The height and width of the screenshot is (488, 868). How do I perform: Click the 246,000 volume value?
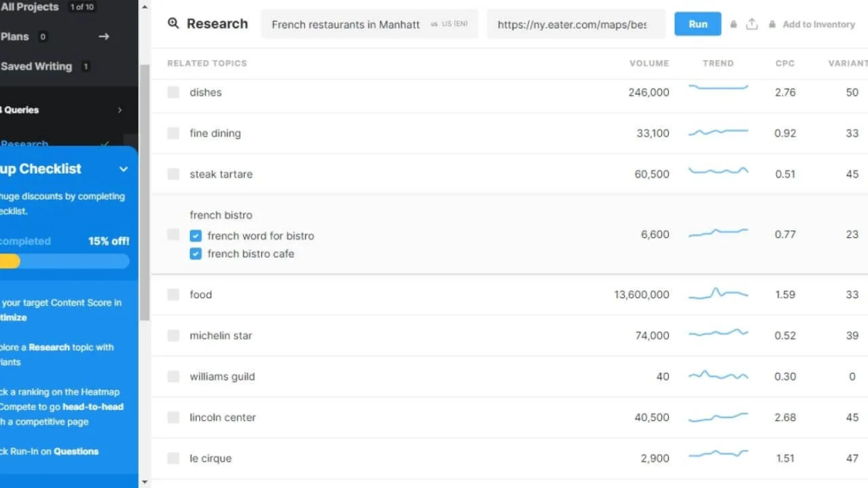pos(648,92)
